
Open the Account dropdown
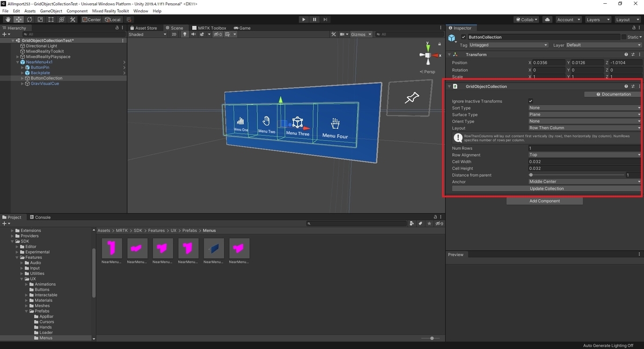568,19
